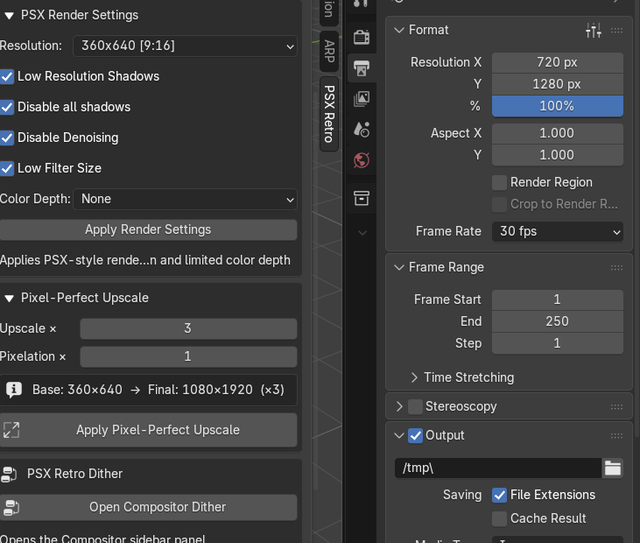640x543 pixels.
Task: Expand more property tabs chevron
Action: tap(362, 233)
